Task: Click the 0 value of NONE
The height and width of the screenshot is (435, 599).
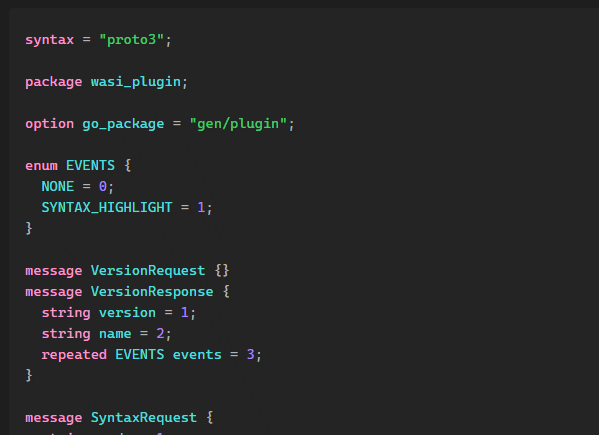Action: pos(103,187)
